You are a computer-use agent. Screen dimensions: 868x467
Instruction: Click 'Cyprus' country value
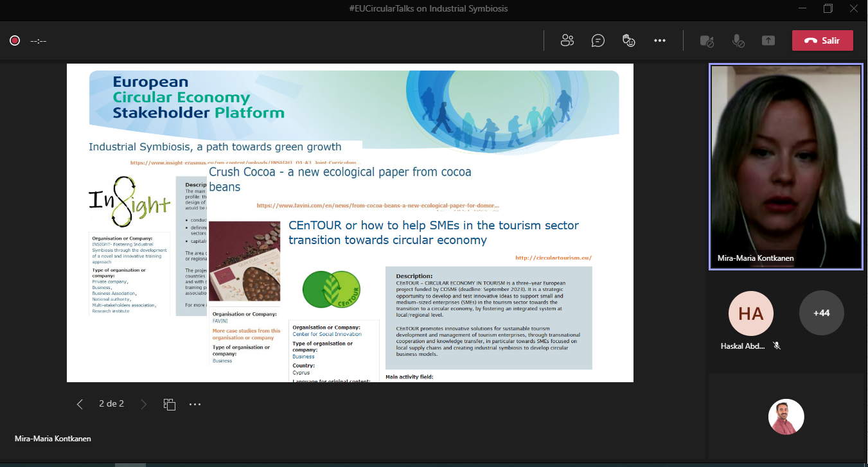[x=301, y=373]
